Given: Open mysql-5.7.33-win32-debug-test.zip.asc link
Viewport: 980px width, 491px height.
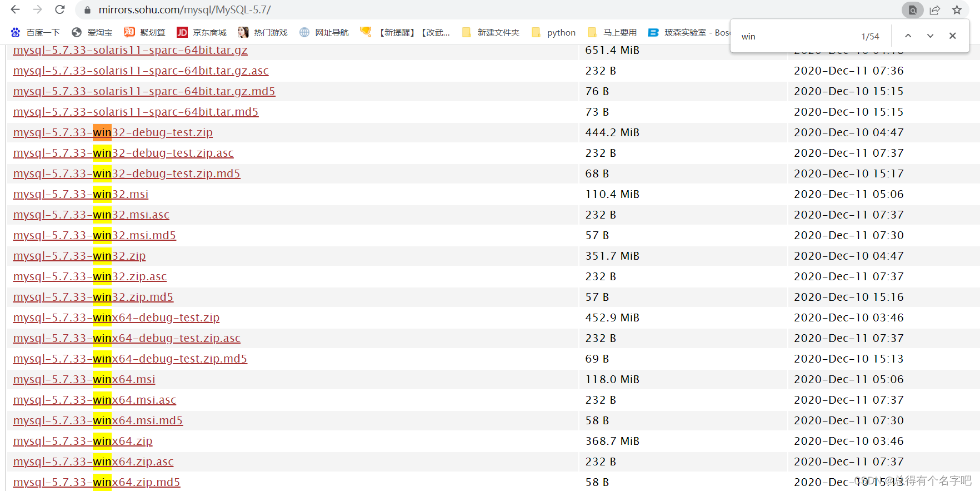Looking at the screenshot, I should pos(123,153).
